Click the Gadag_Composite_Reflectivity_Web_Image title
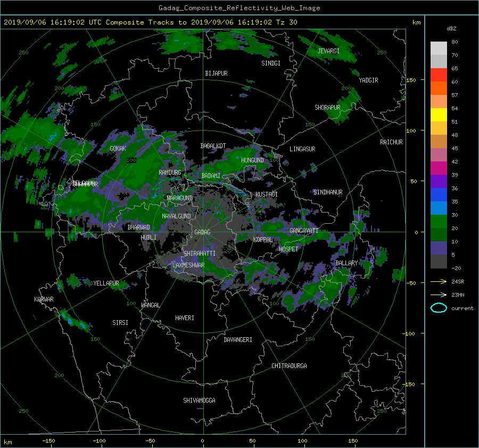 [239, 8]
